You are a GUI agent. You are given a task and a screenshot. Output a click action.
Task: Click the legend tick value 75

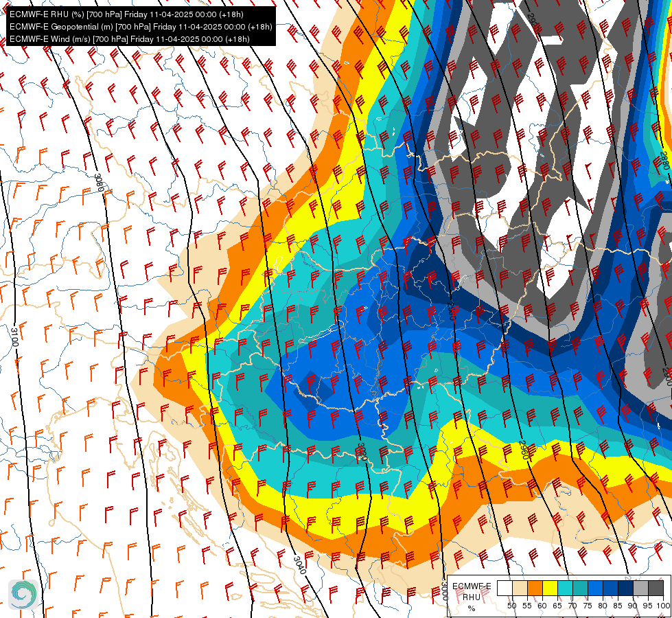(x=587, y=606)
